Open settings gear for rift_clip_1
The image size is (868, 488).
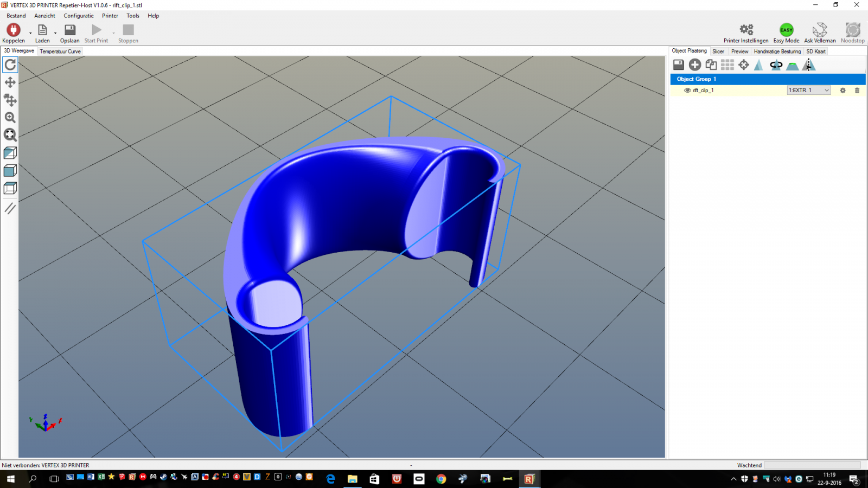tap(843, 91)
